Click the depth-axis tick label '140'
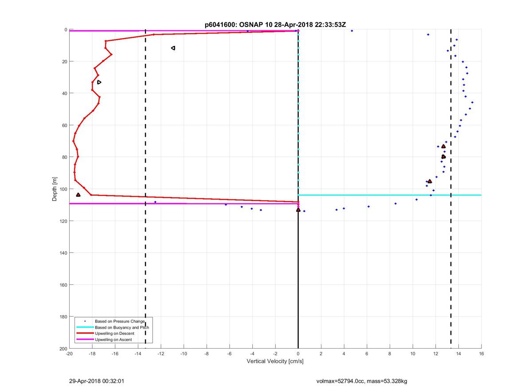This screenshot has width=532, height=392. tap(63, 253)
